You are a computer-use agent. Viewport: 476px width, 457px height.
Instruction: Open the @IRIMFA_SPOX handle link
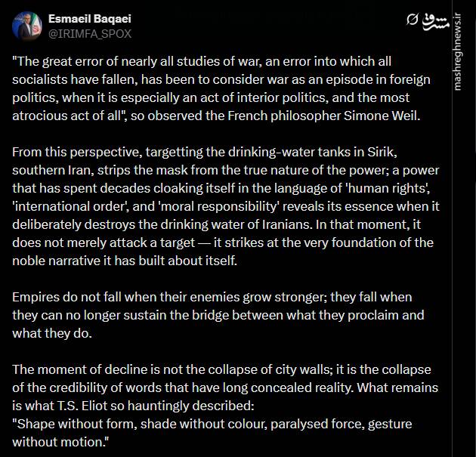pyautogui.click(x=90, y=34)
